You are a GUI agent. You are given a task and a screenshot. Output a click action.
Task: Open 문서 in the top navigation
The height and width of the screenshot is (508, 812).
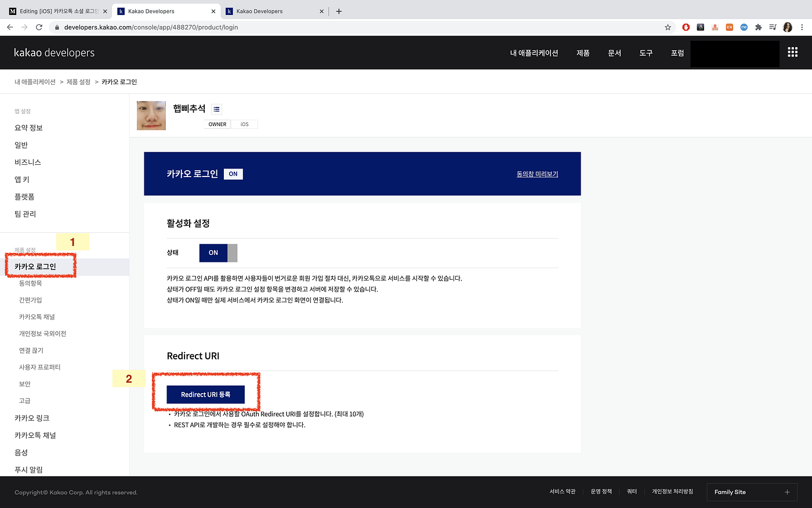[x=614, y=53]
